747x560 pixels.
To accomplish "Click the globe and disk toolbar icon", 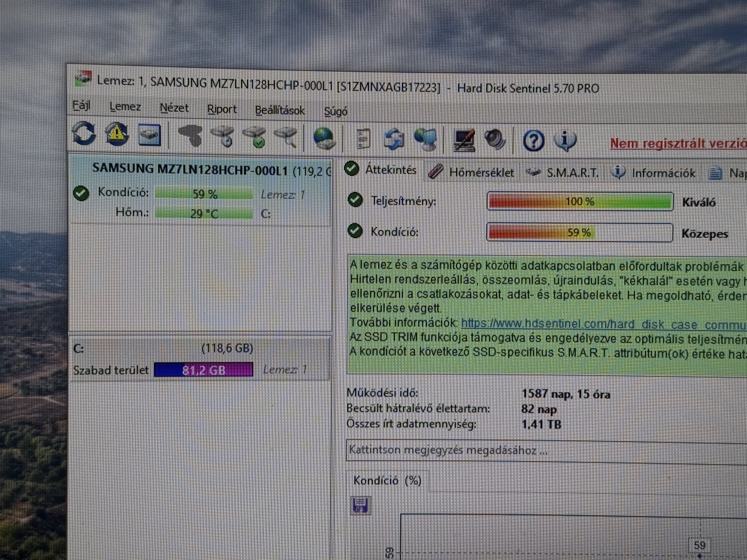I will coord(324,138).
